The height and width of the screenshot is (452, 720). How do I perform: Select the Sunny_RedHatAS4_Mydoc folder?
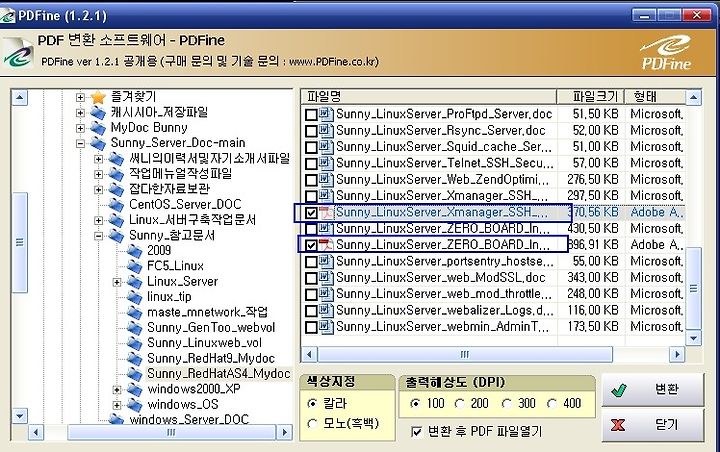coord(219,373)
